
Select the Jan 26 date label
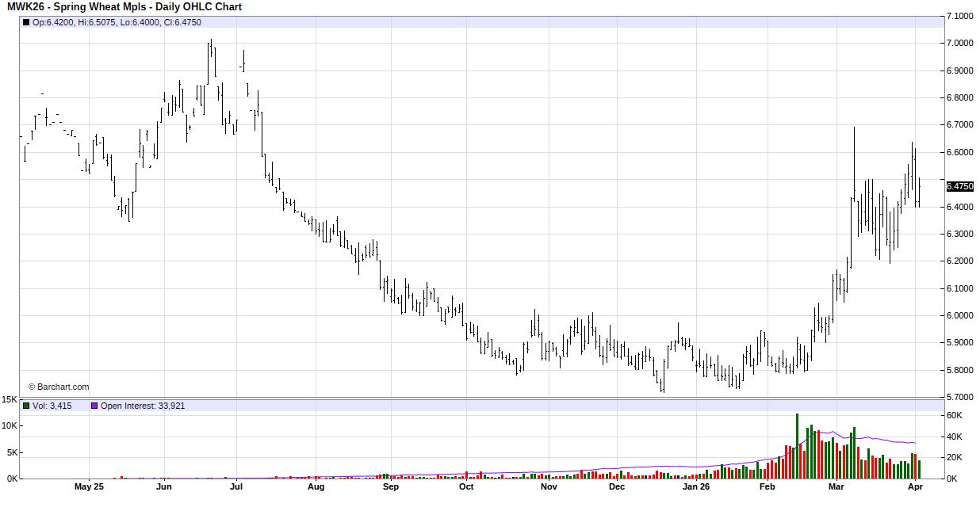point(696,487)
